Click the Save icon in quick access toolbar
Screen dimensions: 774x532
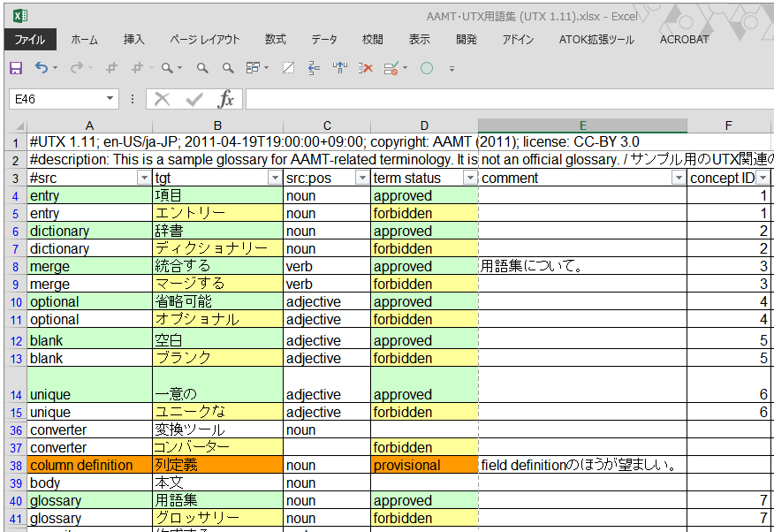(x=16, y=68)
